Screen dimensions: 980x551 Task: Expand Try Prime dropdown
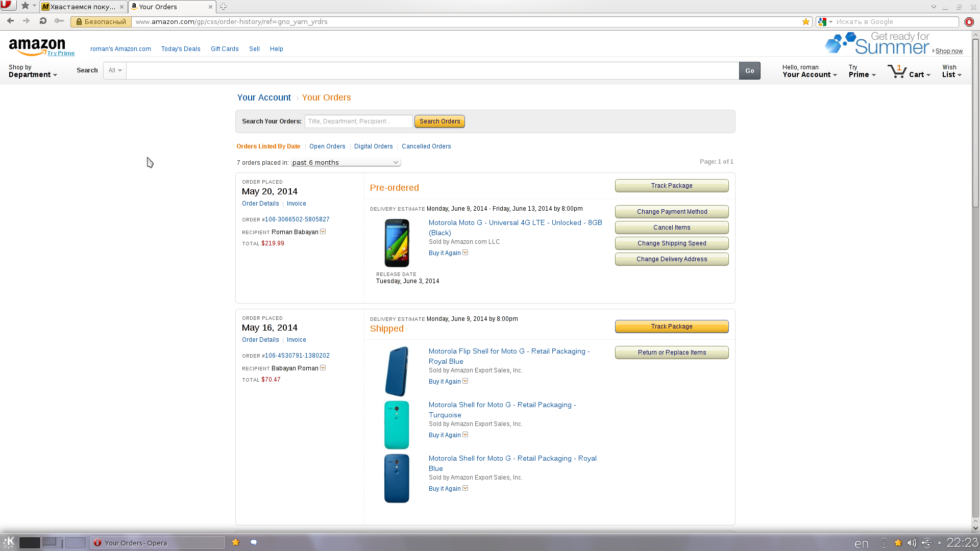[862, 71]
